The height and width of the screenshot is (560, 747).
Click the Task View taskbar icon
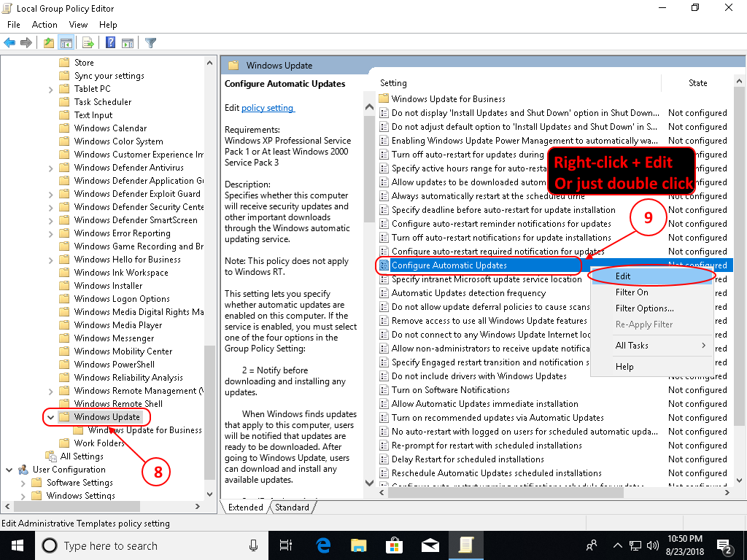tap(286, 545)
